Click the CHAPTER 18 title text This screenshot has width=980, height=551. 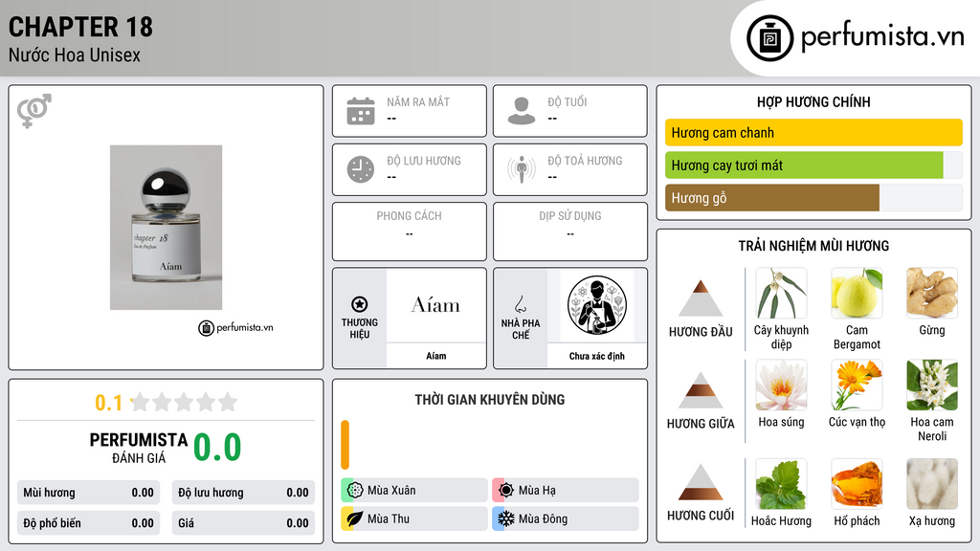(x=80, y=27)
